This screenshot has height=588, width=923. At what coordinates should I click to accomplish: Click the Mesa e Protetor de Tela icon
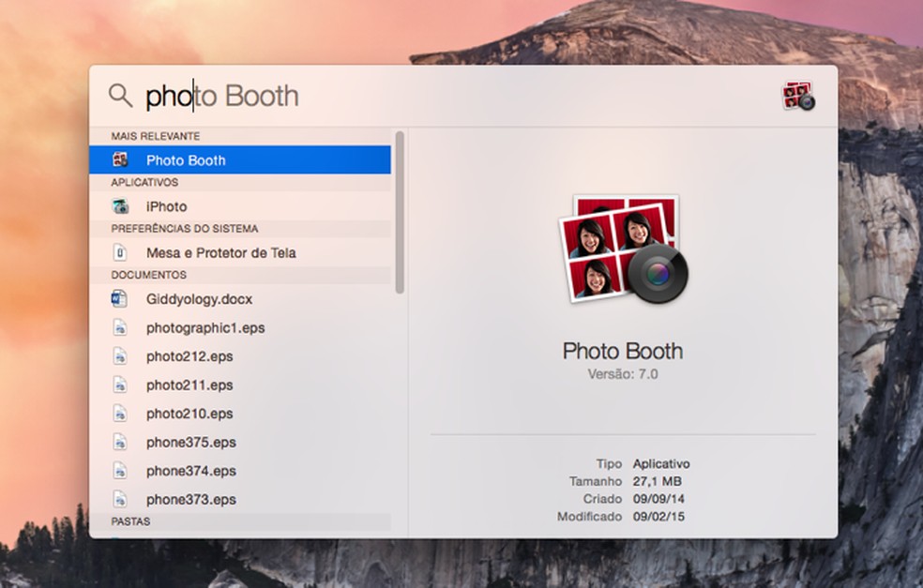coord(120,252)
